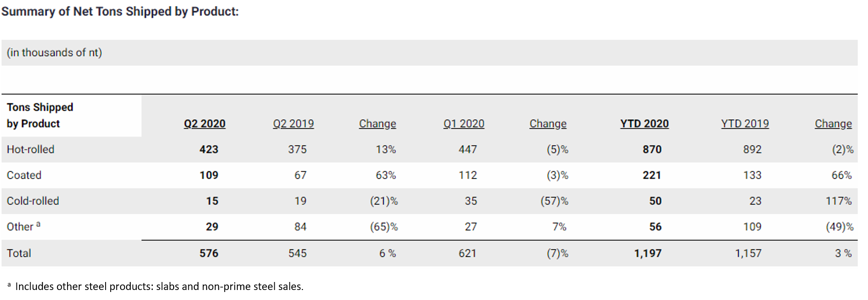Screen dimensions: 868x300
Task: Select the Cold-rolled row label
Action: [x=33, y=201]
